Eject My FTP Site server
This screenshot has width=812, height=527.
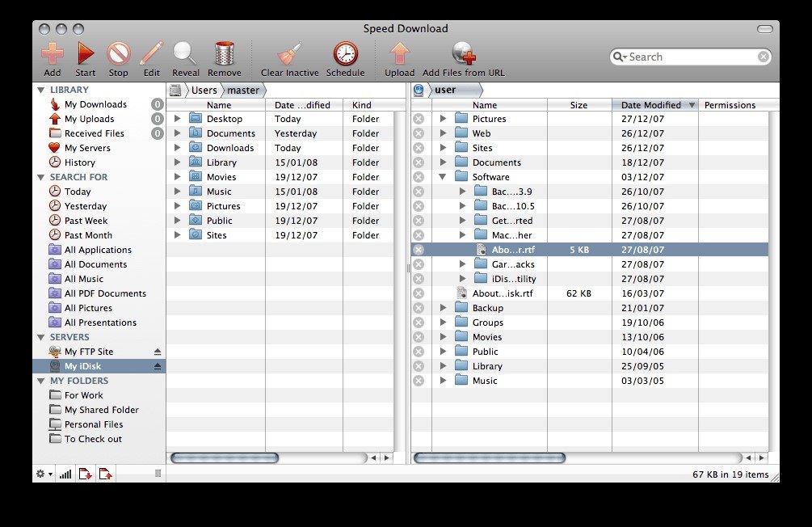(158, 352)
